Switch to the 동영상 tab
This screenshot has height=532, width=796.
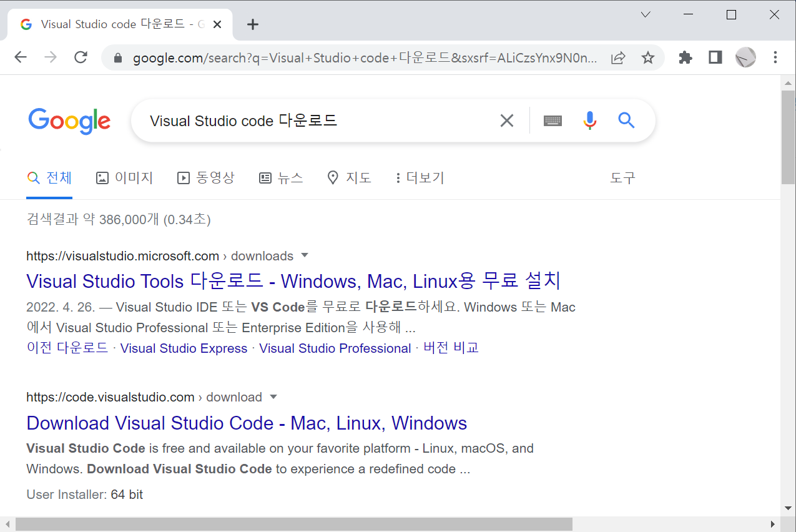pos(206,178)
